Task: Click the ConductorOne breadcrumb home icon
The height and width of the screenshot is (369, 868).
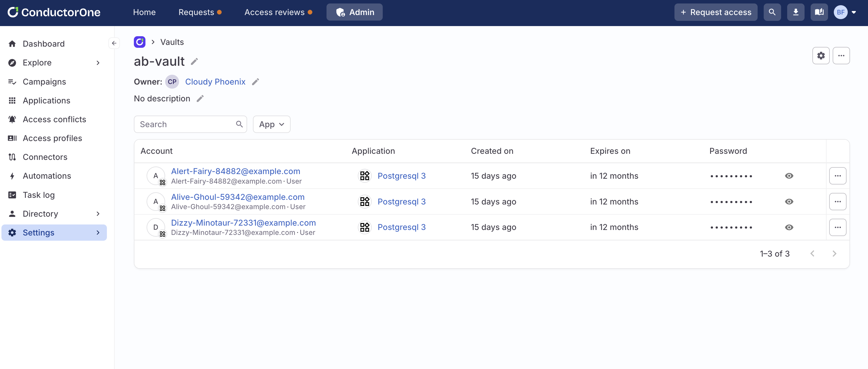Action: pyautogui.click(x=140, y=42)
